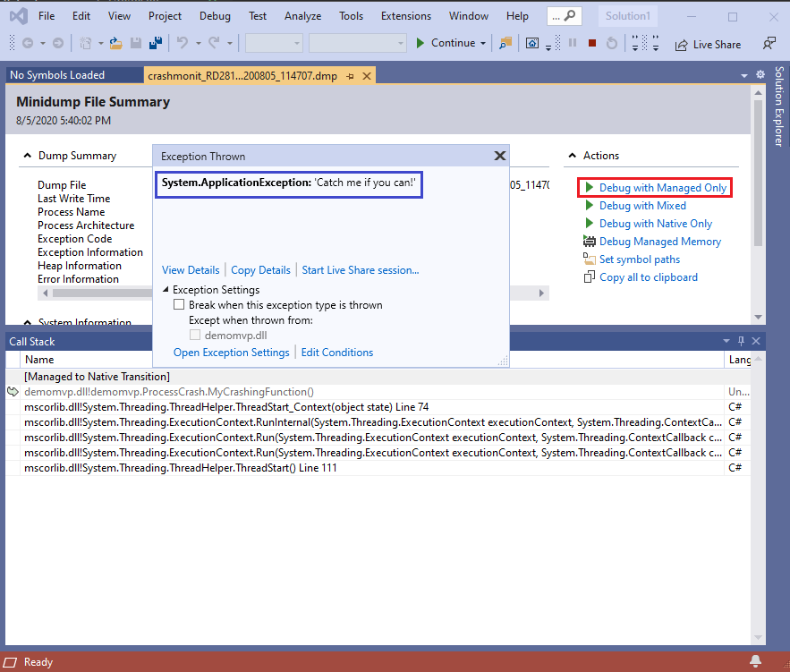Open the Debug menu
The image size is (790, 672).
(x=215, y=15)
